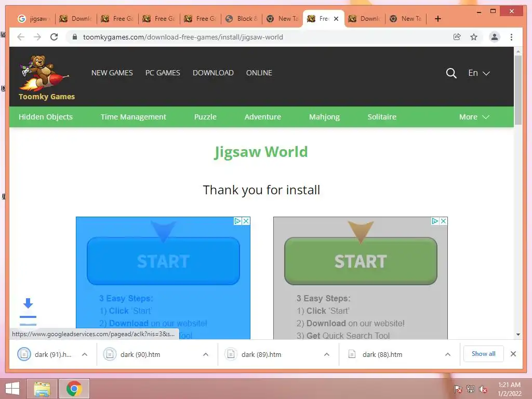Bookmark this page with the star icon
This screenshot has height=399, width=532.
(474, 37)
